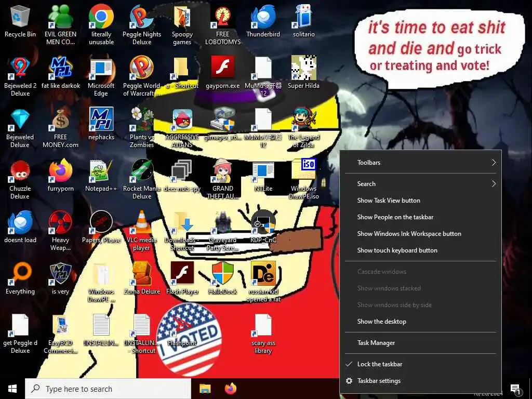Select the Bejeweled Deluxe diamond icon
The image size is (532, 399).
pos(20,119)
